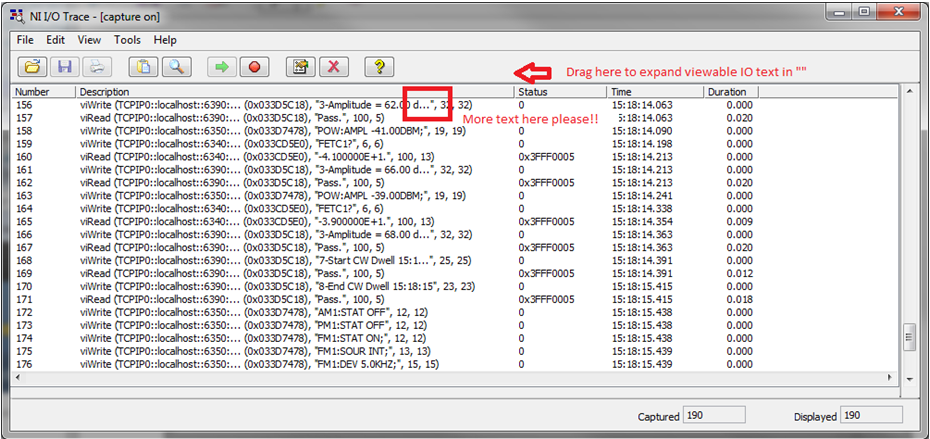Image resolution: width=930 pixels, height=439 pixels.
Task: Select row number 156
Action: [x=24, y=104]
